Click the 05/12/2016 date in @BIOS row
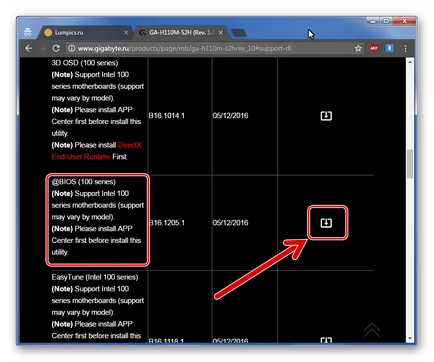434x362 pixels. tap(230, 223)
